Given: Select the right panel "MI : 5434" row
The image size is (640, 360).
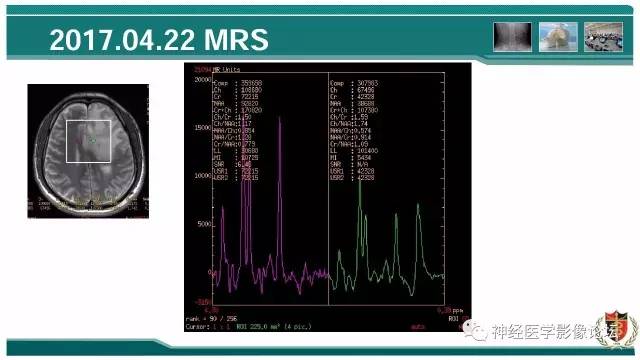Looking at the screenshot, I should tap(351, 158).
